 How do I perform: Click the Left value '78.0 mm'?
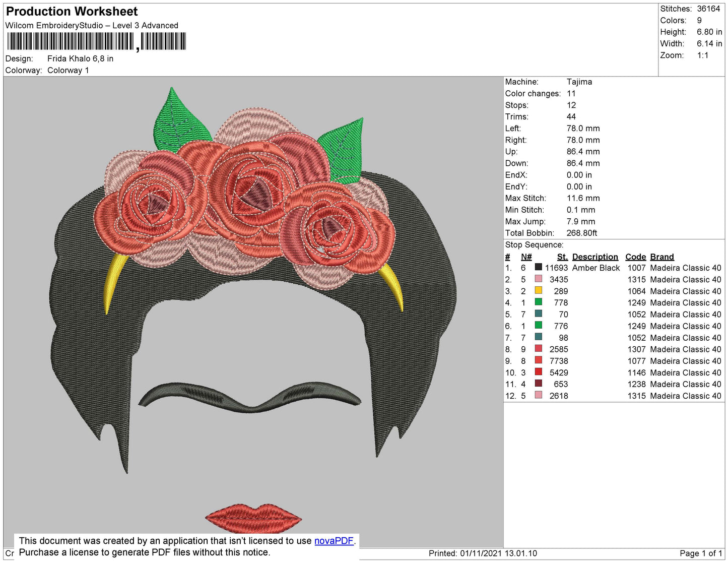point(583,128)
